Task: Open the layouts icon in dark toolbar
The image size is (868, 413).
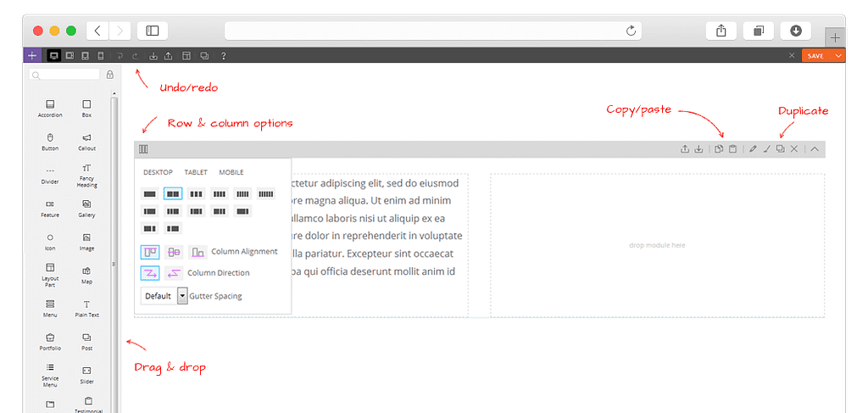Action: pos(186,56)
